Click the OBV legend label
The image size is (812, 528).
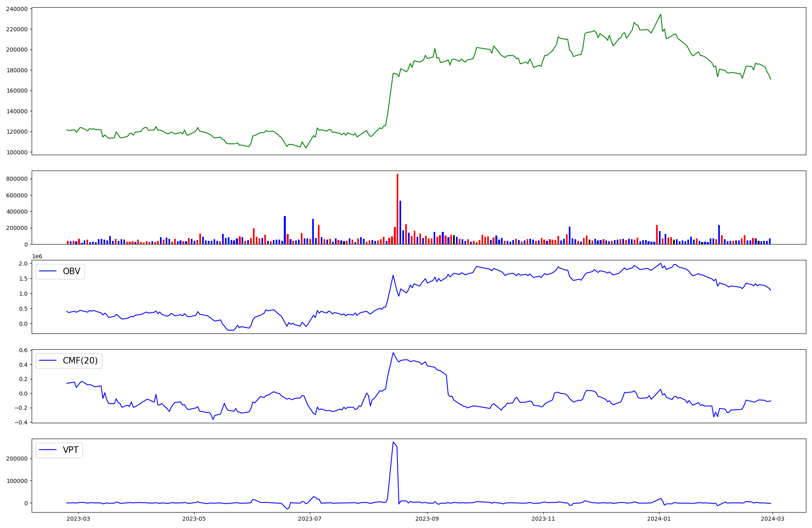point(71,271)
